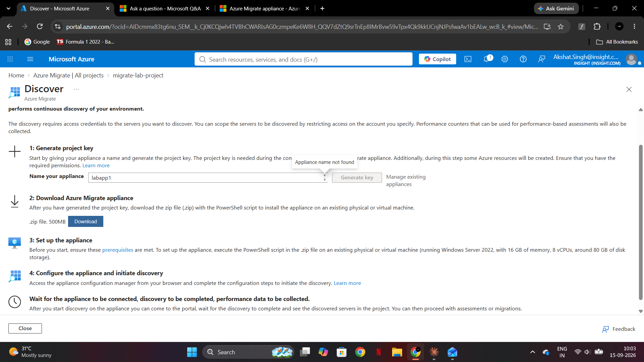Screen dimensions: 644x362
Task: Open the Discover page more options ellipsis
Action: click(76, 89)
